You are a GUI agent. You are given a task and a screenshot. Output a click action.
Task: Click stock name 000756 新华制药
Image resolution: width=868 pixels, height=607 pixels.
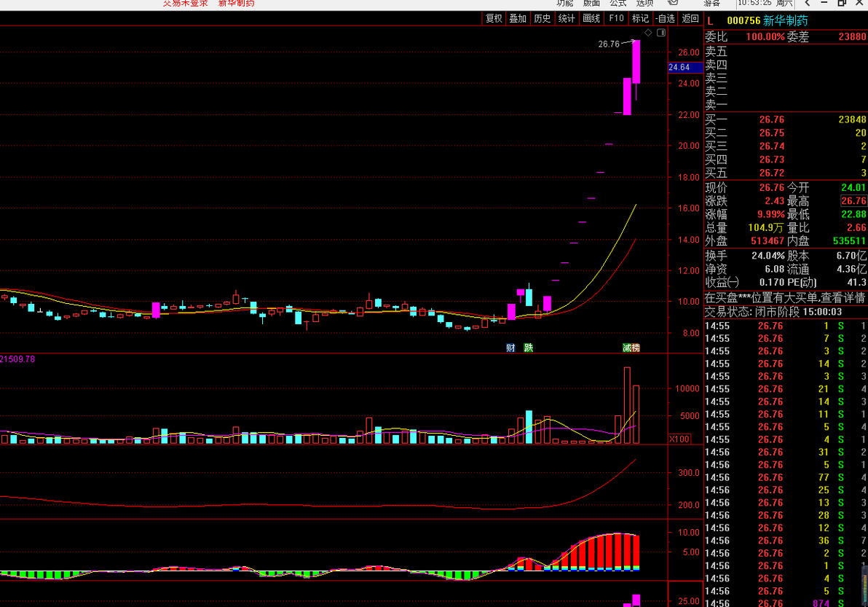coord(768,21)
